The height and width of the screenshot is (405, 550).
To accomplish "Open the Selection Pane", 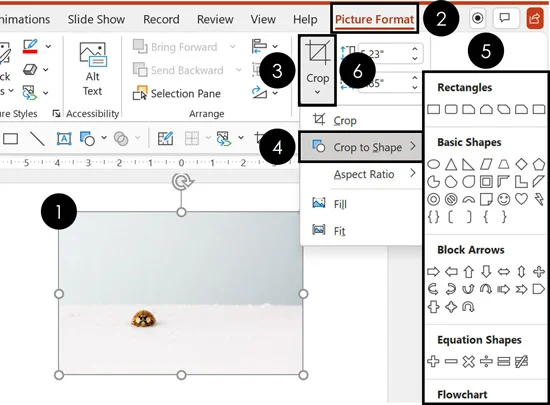I will click(x=177, y=94).
